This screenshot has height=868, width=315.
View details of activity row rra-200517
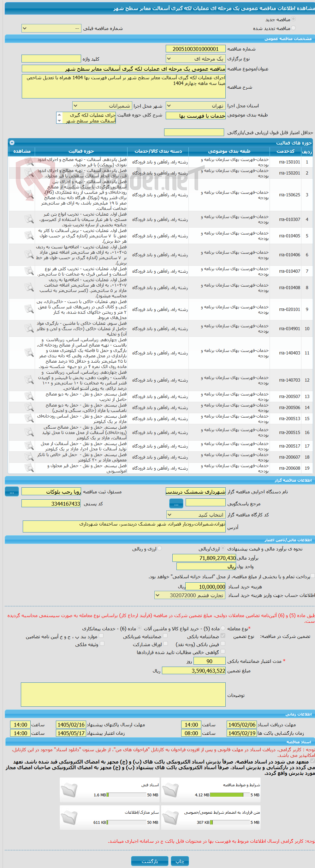(x=29, y=446)
